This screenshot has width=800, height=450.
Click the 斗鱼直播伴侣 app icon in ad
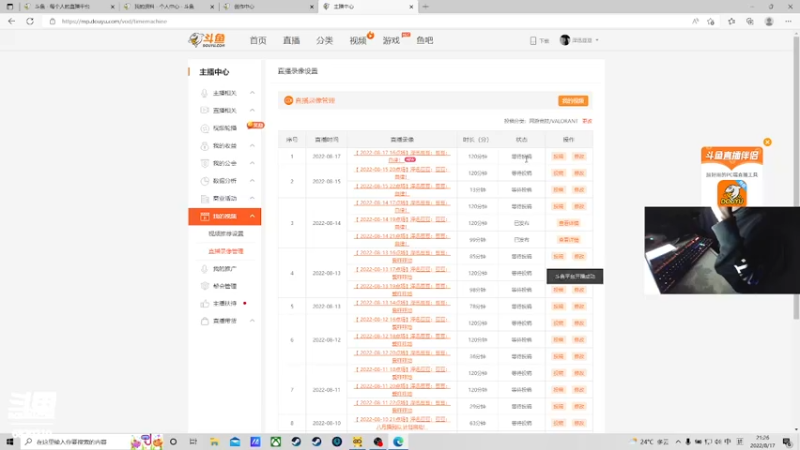732,194
